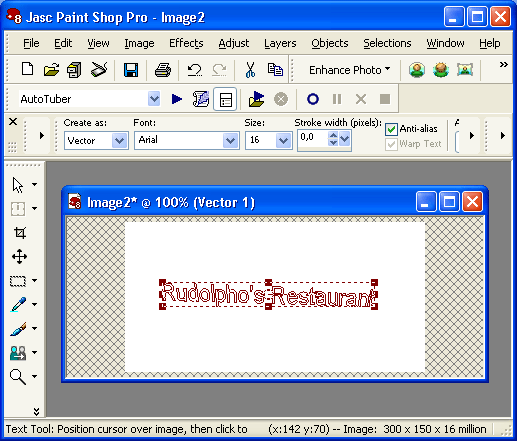Toggle the script interactive mode button
Image resolution: width=517 pixels, height=441 pixels.
(x=225, y=99)
